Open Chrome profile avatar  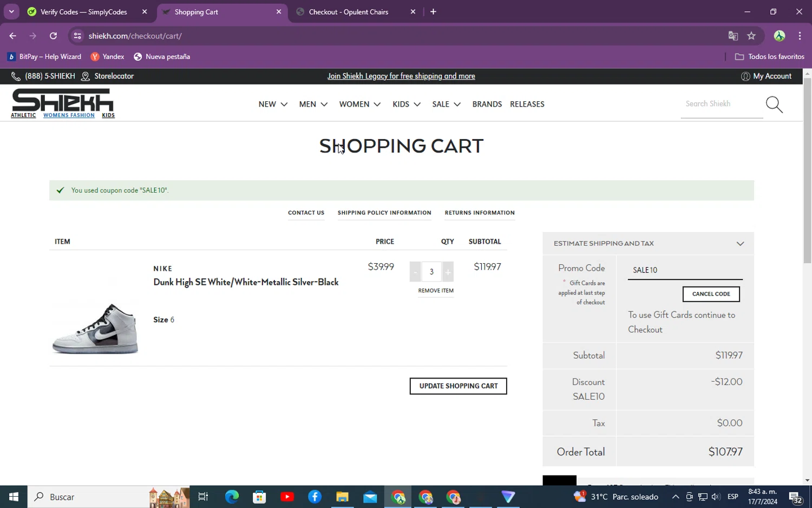pyautogui.click(x=780, y=36)
